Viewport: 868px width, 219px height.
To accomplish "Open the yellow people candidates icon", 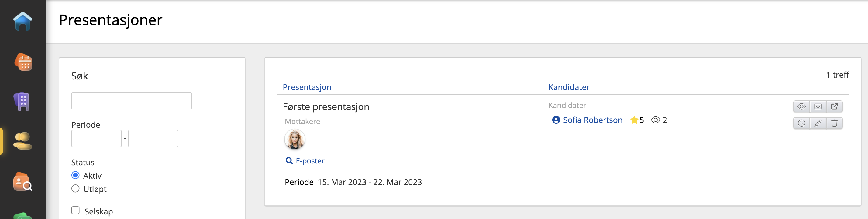I will click(22, 141).
